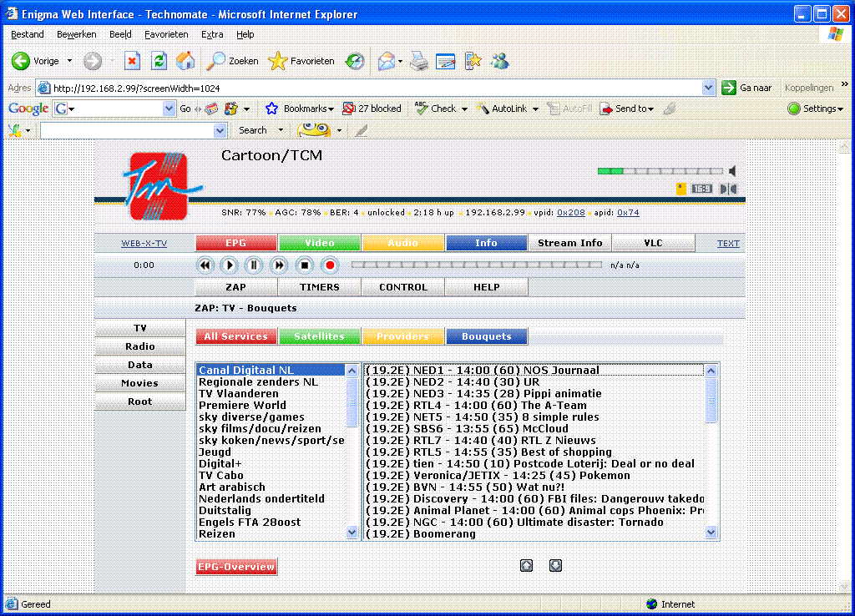Click the rewind playback button

click(205, 265)
